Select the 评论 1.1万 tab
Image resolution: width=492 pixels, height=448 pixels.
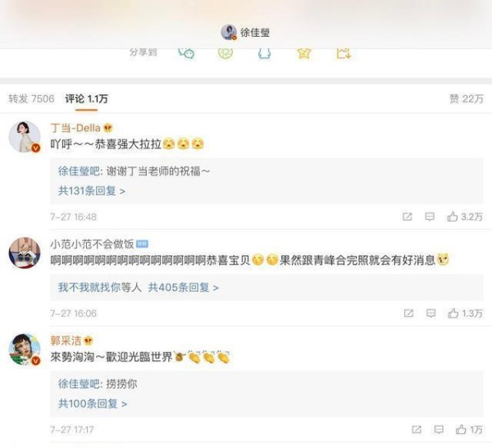[86, 99]
